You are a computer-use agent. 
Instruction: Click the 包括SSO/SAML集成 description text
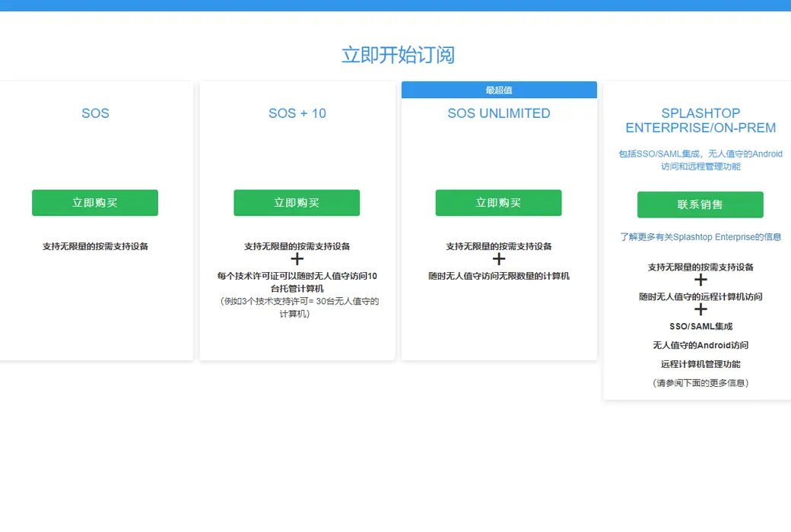700,160
